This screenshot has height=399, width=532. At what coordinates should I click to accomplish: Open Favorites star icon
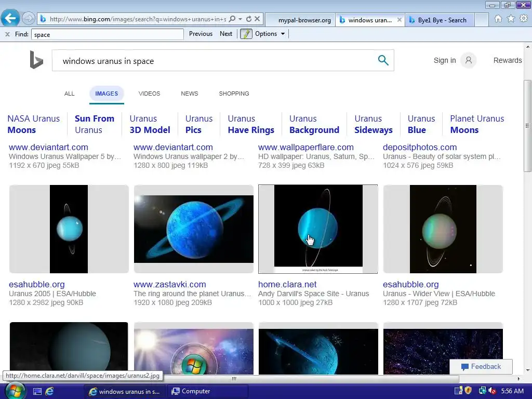coord(511,19)
